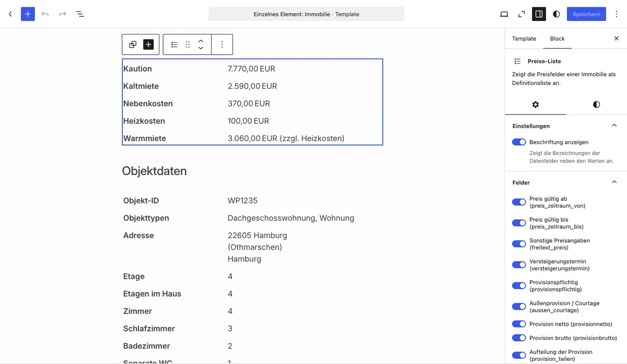Move the block up

pos(201,41)
